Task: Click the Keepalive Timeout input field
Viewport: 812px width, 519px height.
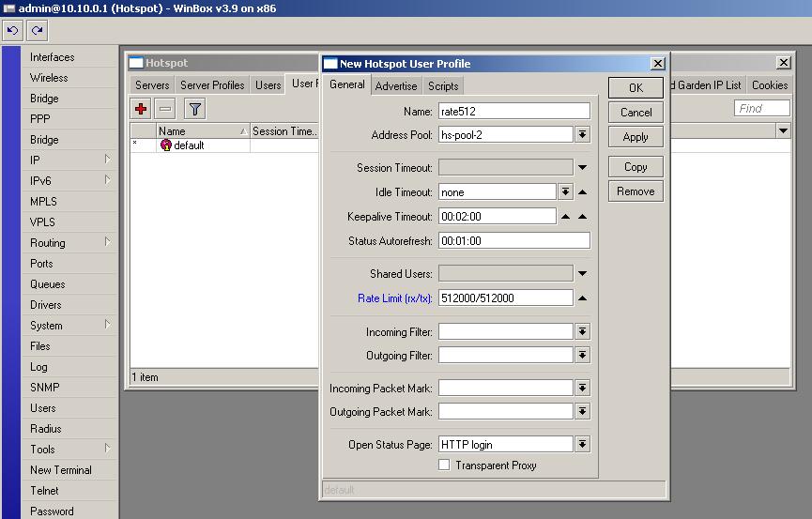Action: pos(498,217)
